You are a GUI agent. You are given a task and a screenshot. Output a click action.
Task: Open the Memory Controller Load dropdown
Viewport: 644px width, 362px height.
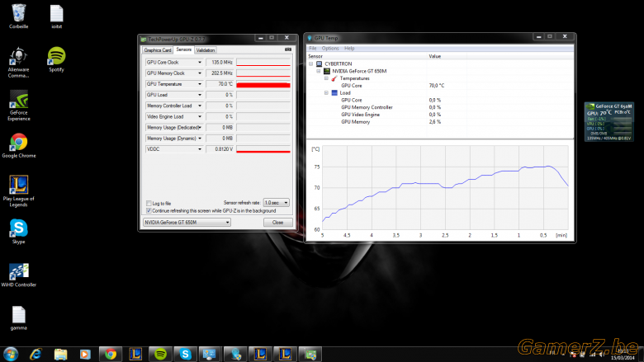(x=200, y=106)
